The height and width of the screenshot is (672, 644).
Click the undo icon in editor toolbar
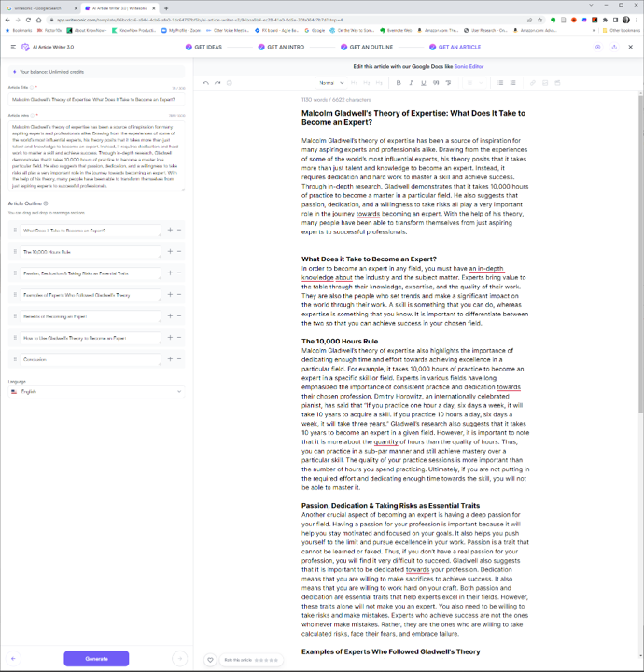[x=206, y=83]
